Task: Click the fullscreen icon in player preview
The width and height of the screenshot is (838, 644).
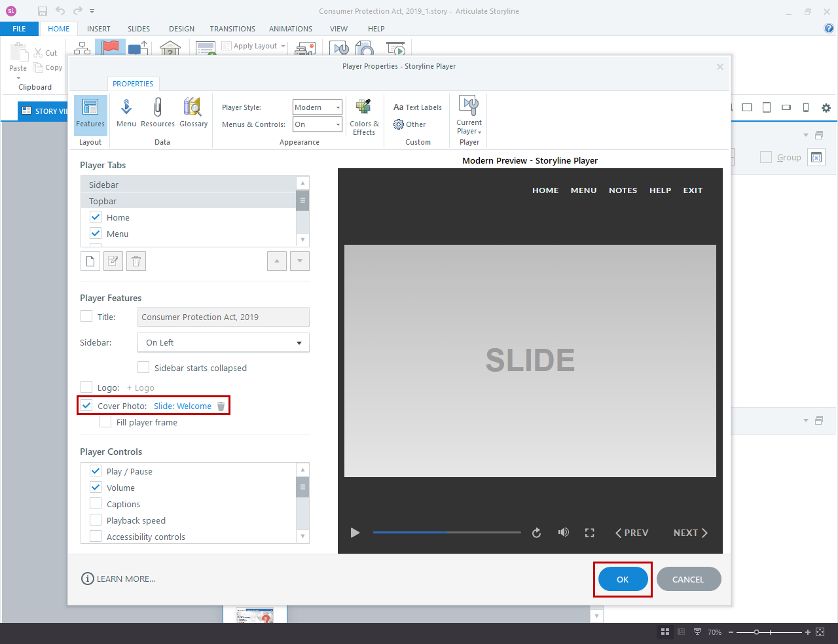Action: pos(589,533)
